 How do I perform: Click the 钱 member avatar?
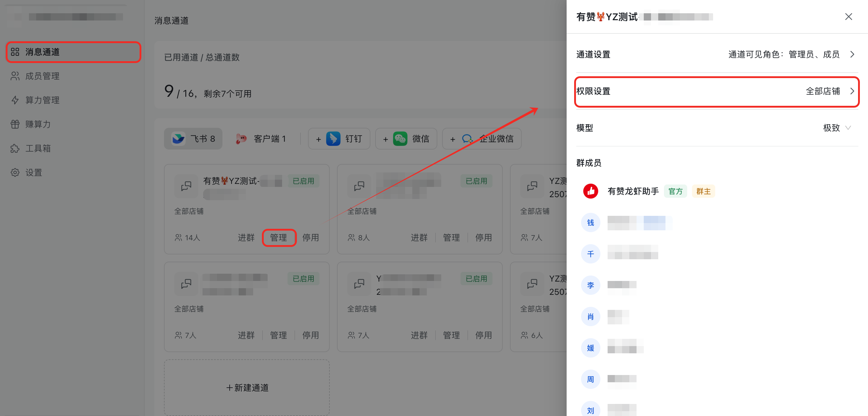point(591,222)
